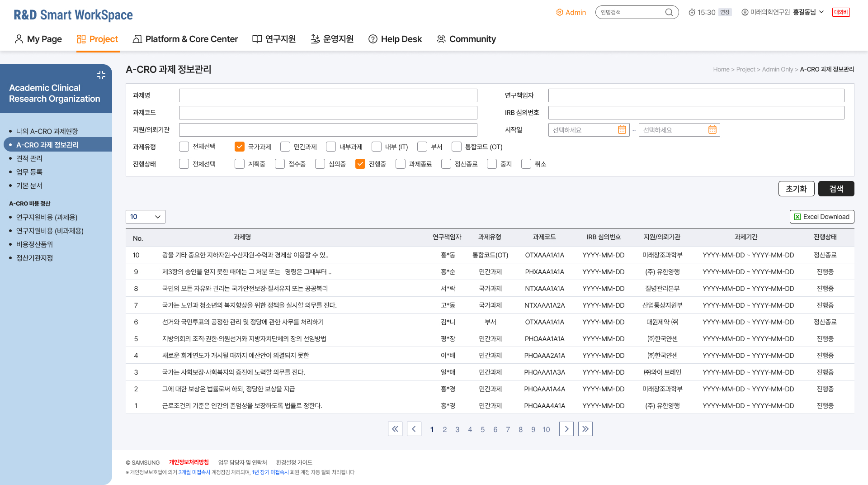Image resolution: width=868 pixels, height=485 pixels.
Task: Click the Help Desk question mark icon
Action: point(373,39)
